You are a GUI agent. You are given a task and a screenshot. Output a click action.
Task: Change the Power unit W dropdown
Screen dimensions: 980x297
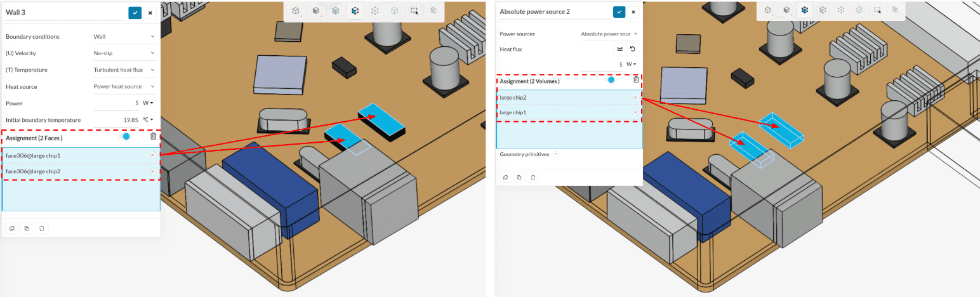click(149, 103)
